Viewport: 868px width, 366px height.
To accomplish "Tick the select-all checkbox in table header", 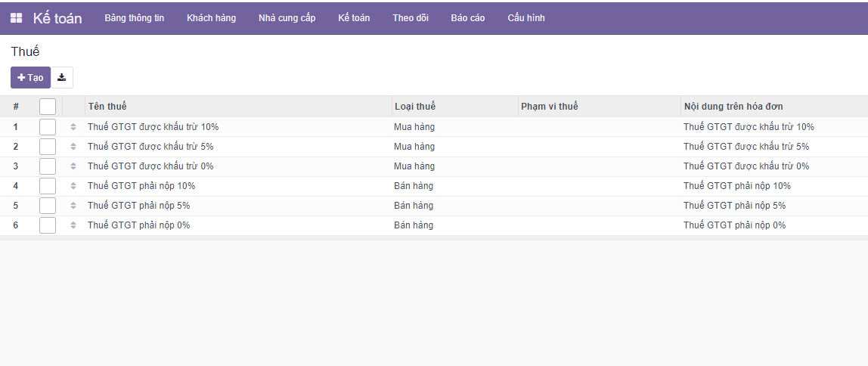I will click(48, 107).
